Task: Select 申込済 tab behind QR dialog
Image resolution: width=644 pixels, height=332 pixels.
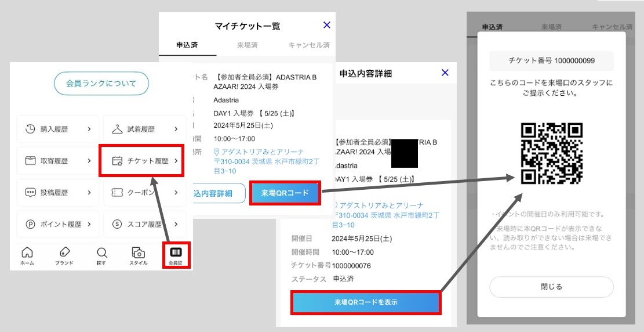Action: point(492,27)
